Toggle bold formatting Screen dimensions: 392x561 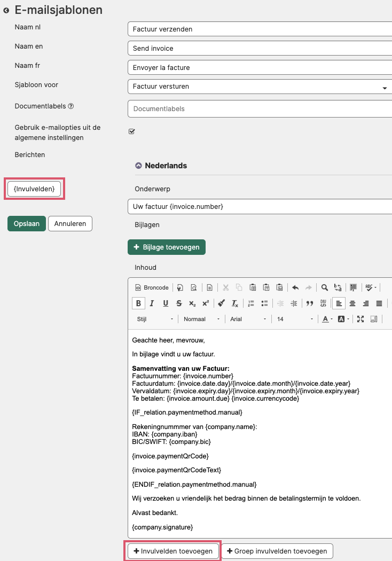[138, 303]
